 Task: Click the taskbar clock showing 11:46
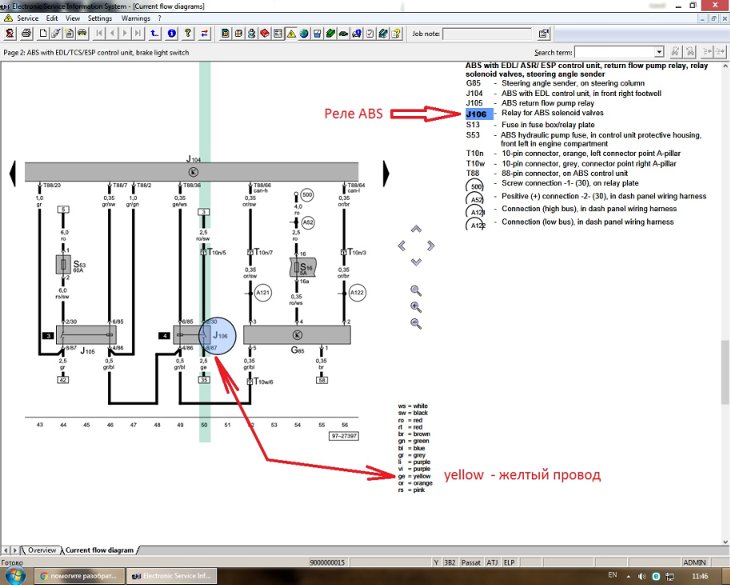point(700,576)
